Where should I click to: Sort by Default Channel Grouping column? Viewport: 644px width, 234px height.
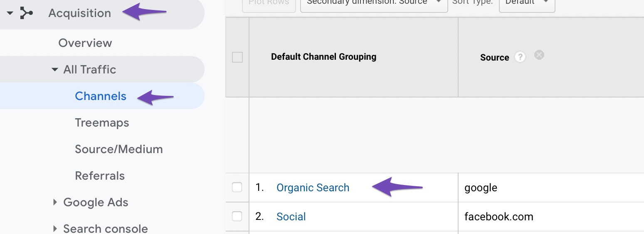pos(323,57)
